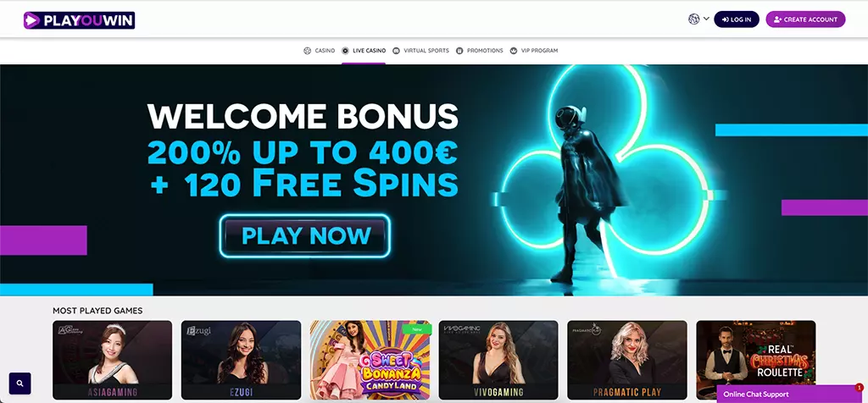The image size is (868, 403).
Task: Click the VIP Program crown icon
Action: pyautogui.click(x=514, y=51)
